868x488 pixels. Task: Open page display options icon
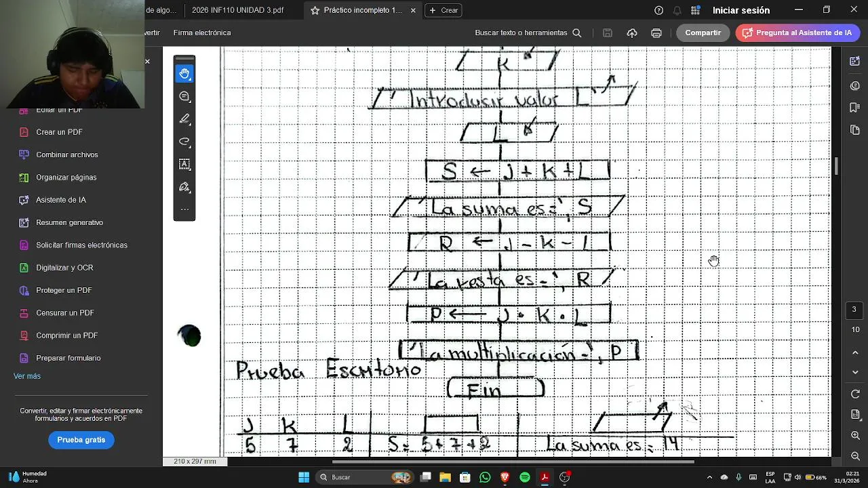click(x=855, y=414)
